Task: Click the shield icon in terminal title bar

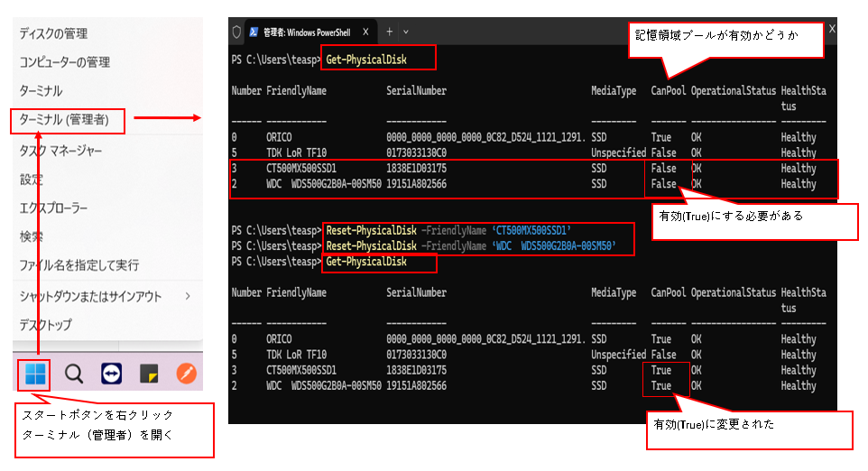Action: coord(237,32)
